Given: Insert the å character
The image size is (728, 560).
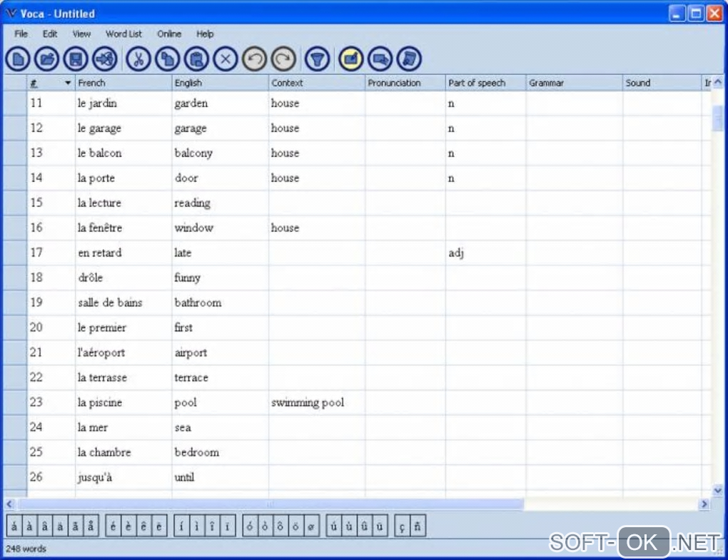Looking at the screenshot, I should pos(91,526).
